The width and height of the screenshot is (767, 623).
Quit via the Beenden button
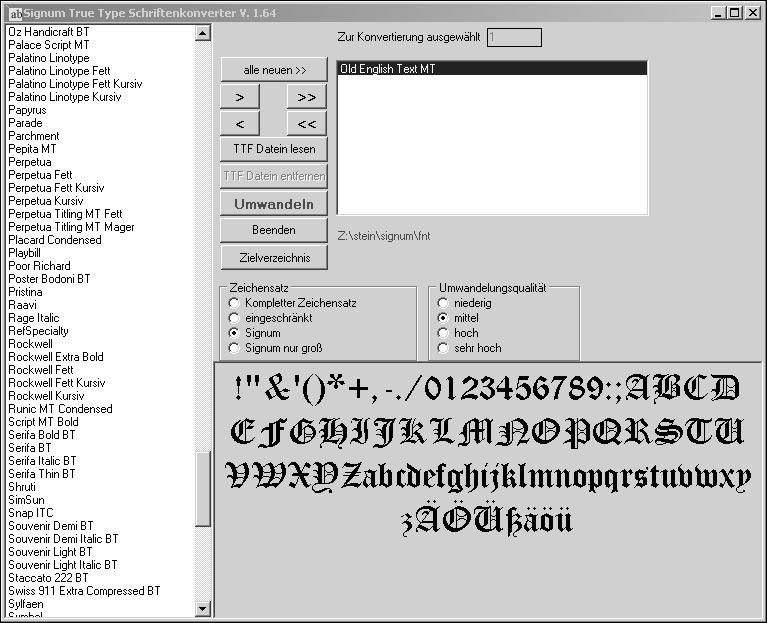point(274,230)
